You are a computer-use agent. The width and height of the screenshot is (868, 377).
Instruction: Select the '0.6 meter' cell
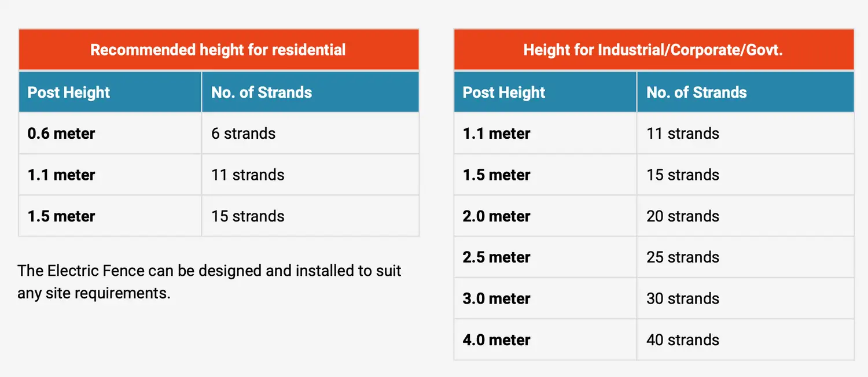tap(61, 134)
